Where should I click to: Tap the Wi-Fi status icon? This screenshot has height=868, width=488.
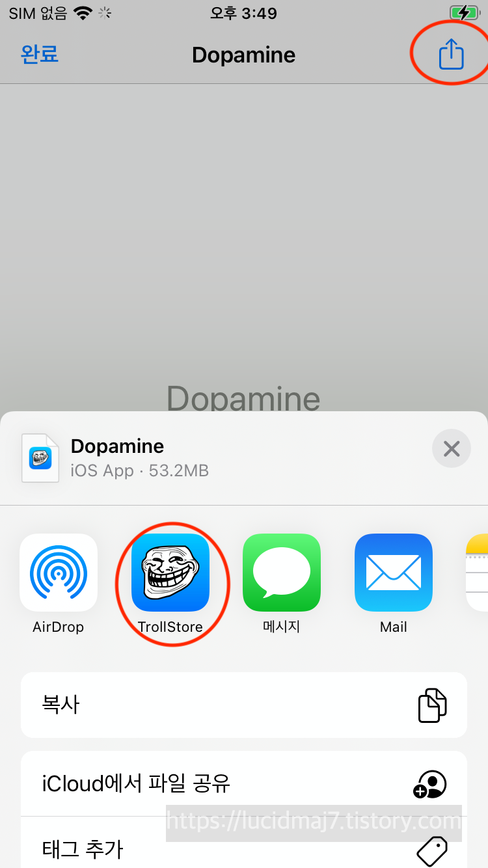tap(83, 12)
